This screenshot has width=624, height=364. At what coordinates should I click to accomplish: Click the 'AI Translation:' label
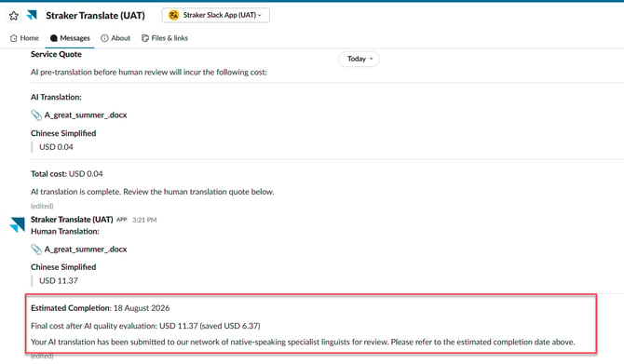point(56,97)
